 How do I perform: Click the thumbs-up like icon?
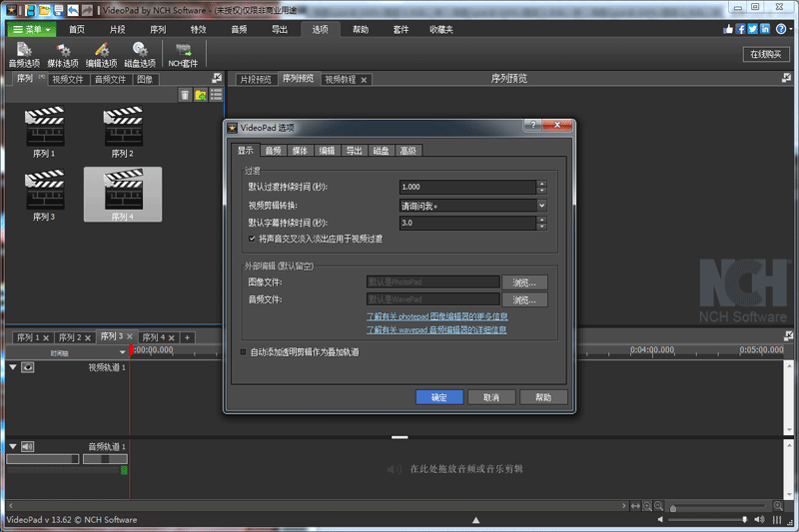click(x=728, y=29)
